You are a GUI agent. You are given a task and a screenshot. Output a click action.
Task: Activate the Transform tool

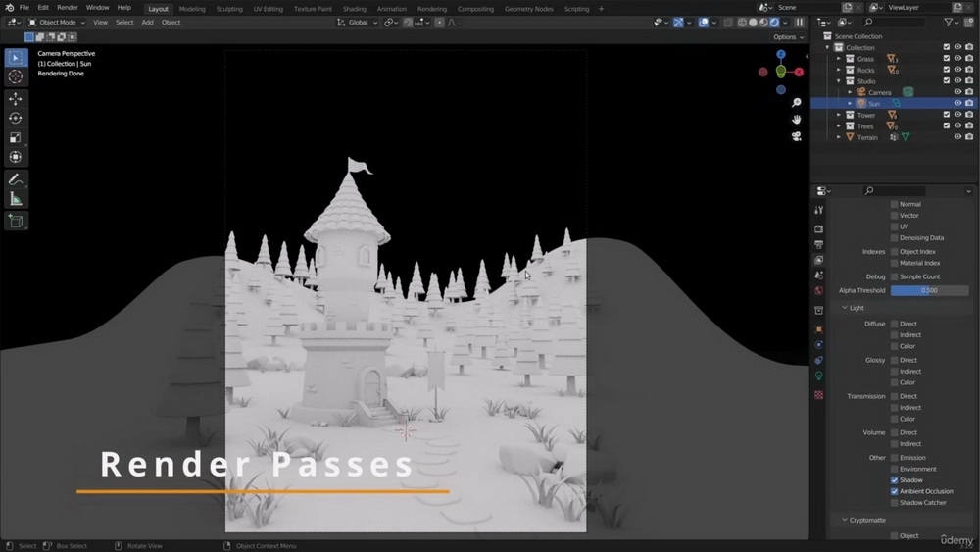[16, 157]
